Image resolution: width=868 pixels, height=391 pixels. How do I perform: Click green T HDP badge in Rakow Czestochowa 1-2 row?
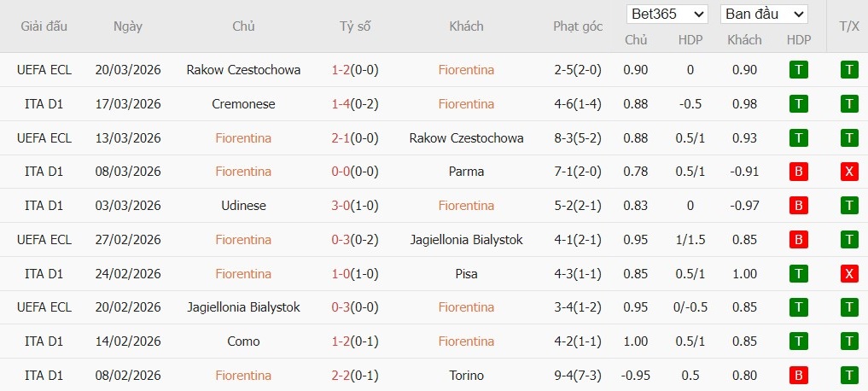[x=799, y=70]
